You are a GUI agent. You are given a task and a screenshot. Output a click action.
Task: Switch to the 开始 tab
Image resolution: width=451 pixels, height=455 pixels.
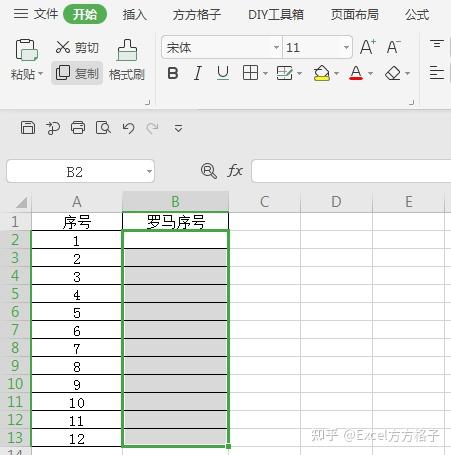[85, 14]
